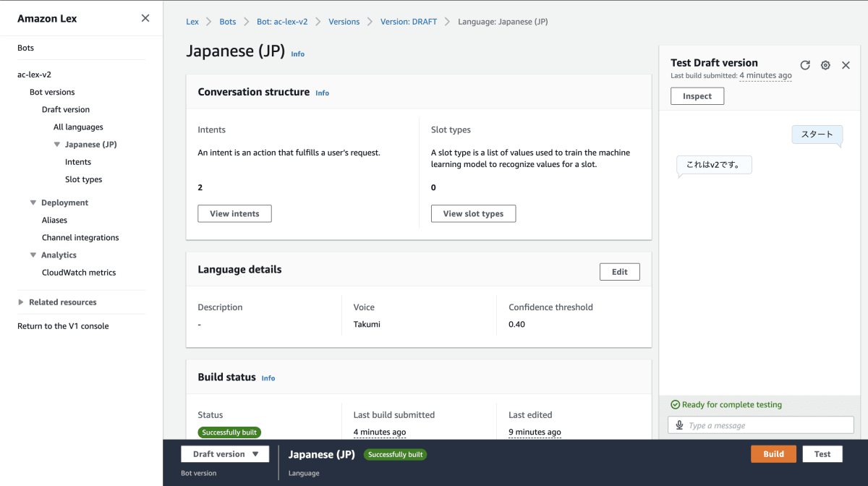Go to Version: DRAFT breadcrumb
The width and height of the screenshot is (868, 486).
tap(409, 22)
